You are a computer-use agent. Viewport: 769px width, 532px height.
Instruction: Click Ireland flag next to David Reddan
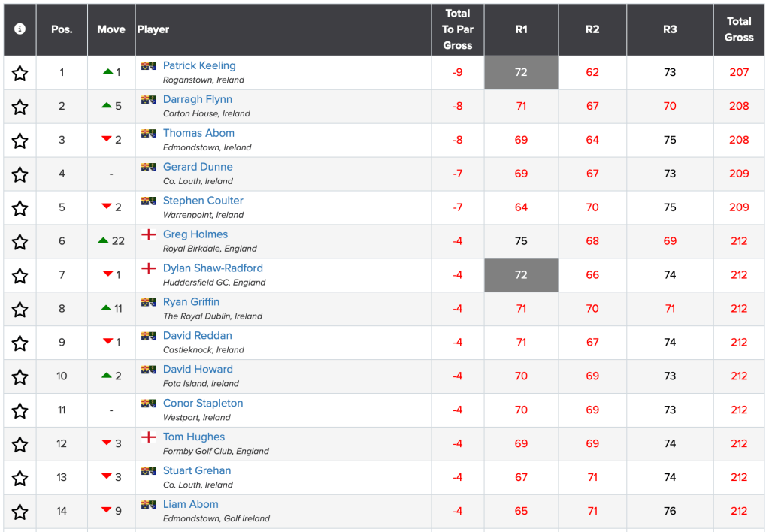click(x=149, y=336)
